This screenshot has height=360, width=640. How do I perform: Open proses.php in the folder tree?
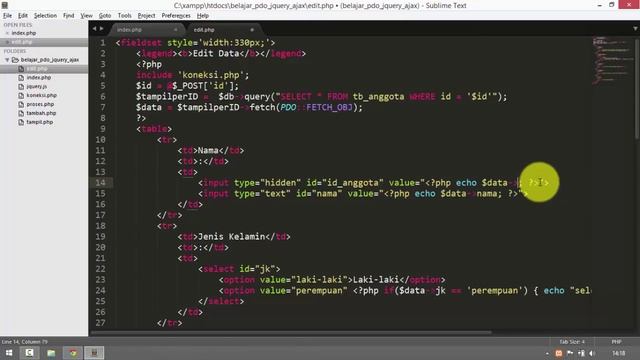tap(40, 104)
